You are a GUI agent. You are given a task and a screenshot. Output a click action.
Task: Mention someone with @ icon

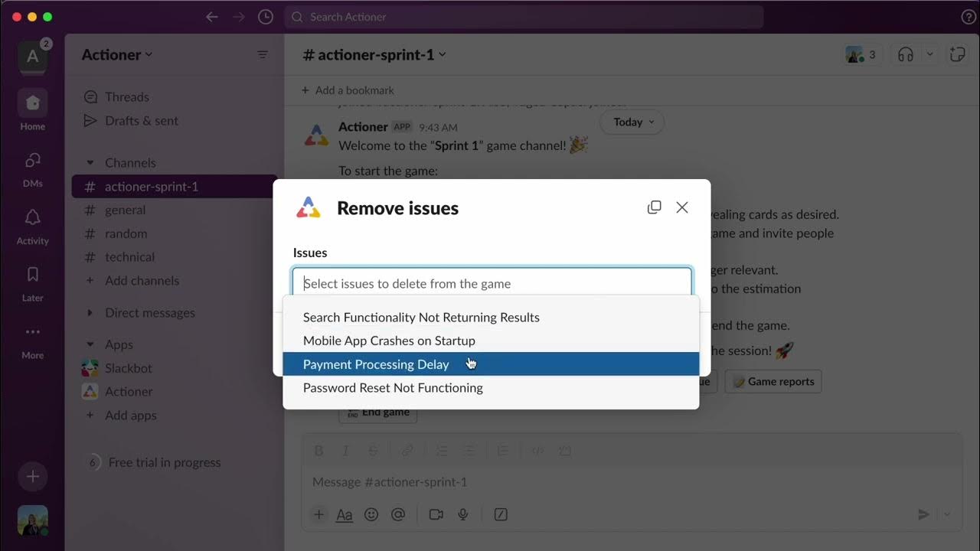coord(397,515)
